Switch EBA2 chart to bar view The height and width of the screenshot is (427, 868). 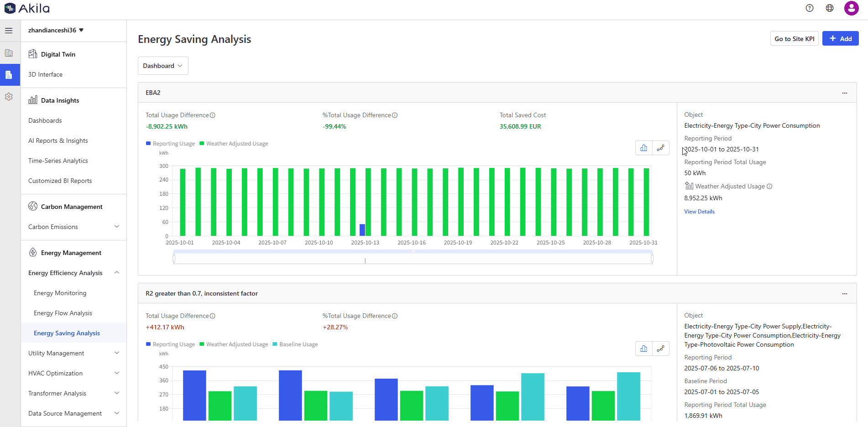click(x=643, y=148)
